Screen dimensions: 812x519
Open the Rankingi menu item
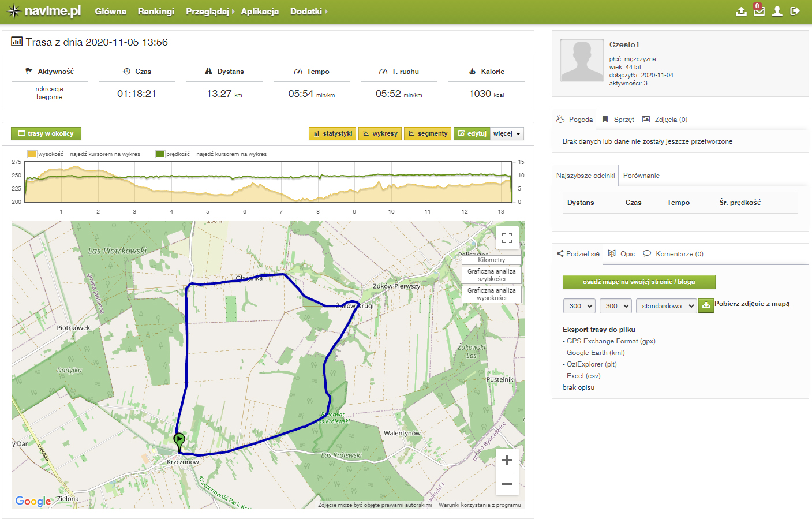click(156, 12)
